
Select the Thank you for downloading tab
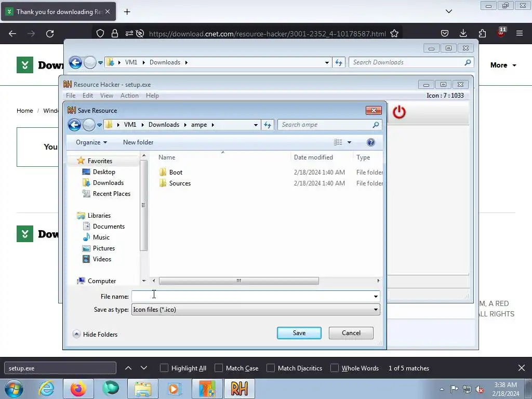point(58,11)
